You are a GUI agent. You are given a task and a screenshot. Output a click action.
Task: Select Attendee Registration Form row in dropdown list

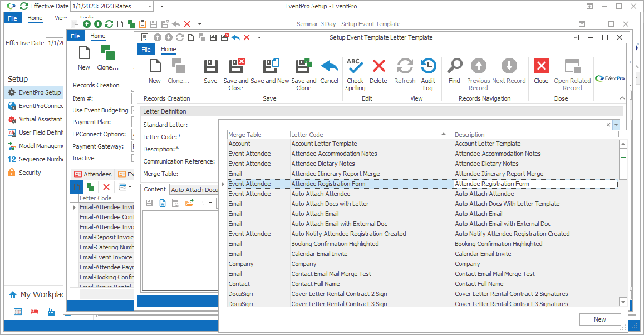tap(422, 184)
